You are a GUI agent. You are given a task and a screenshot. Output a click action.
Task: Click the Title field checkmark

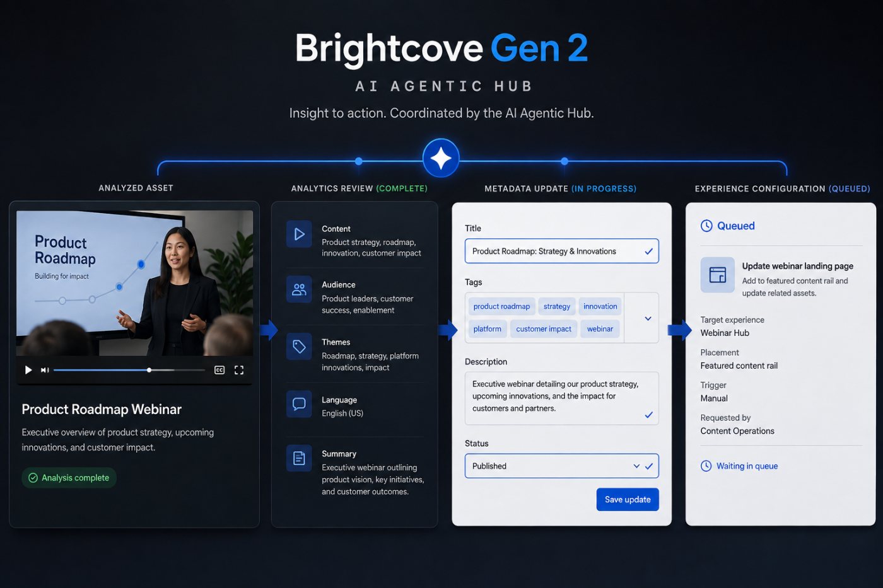(x=648, y=251)
